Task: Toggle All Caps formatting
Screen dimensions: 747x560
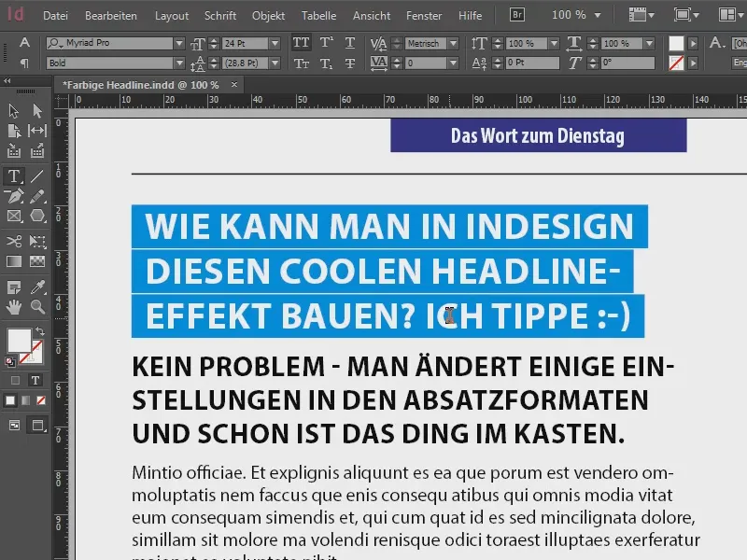Action: [301, 43]
